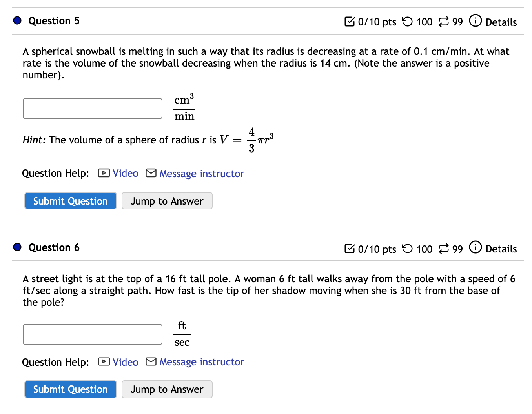
Task: Click the video play icon for Question 5 help
Action: 103,173
